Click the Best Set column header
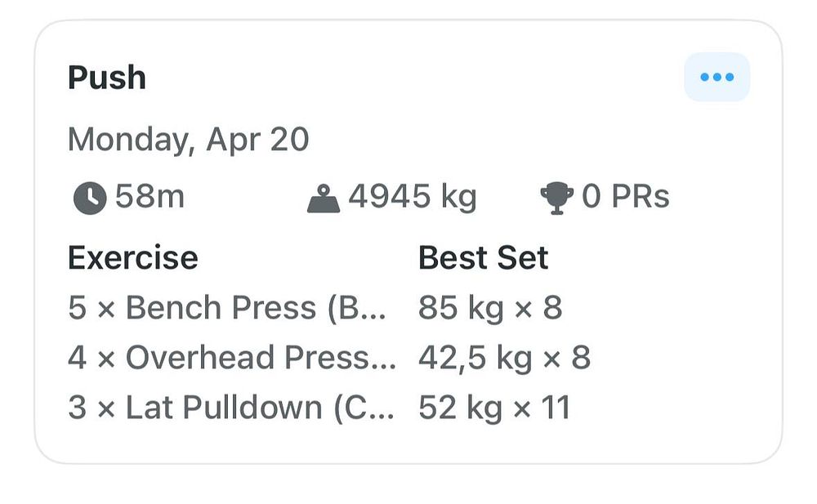The height and width of the screenshot is (504, 817). click(483, 258)
